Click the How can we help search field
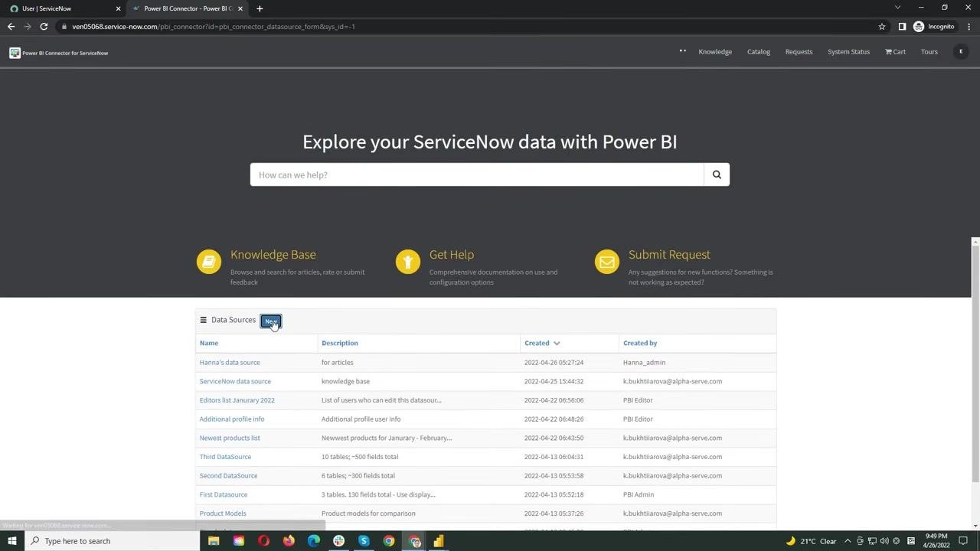The image size is (980, 551). point(477,174)
